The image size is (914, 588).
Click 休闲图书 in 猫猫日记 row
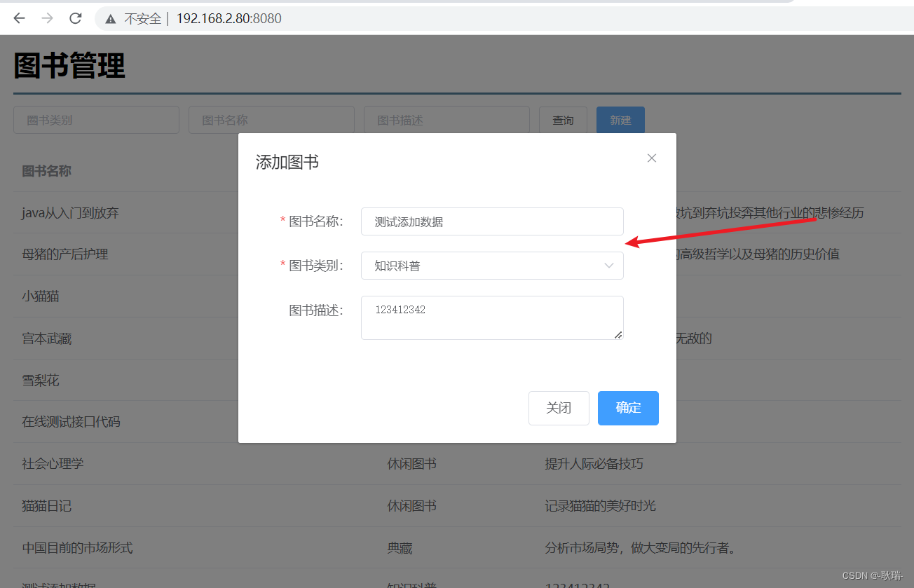pos(412,505)
